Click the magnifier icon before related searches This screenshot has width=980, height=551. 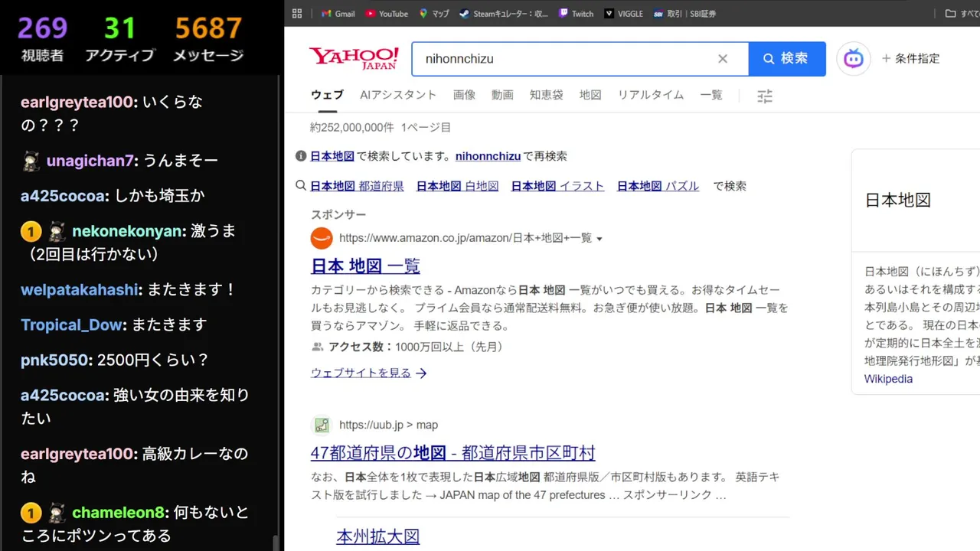tap(301, 186)
